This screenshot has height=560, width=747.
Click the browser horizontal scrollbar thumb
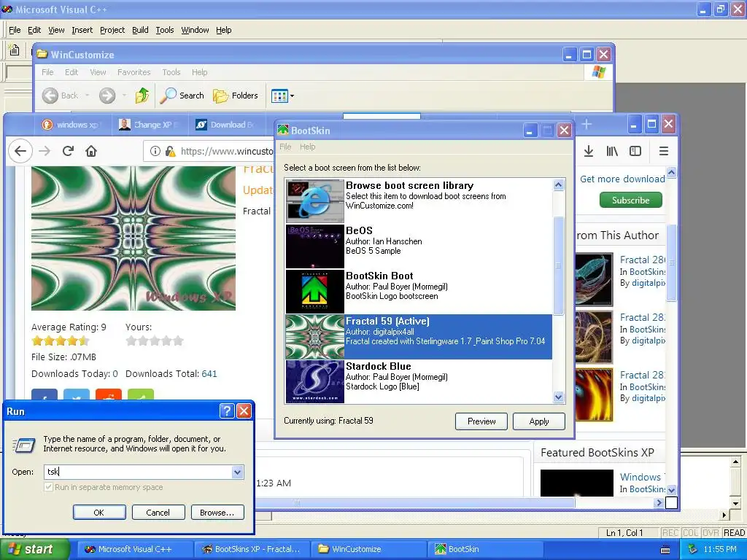click(414, 502)
